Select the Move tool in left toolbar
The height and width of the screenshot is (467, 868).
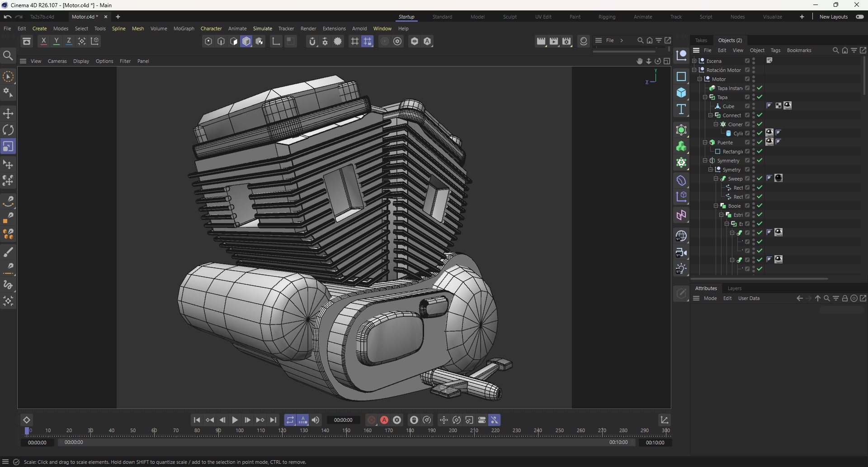point(8,114)
